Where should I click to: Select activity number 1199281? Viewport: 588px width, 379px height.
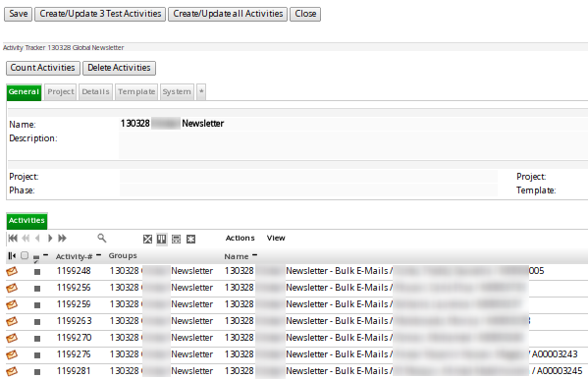74,371
